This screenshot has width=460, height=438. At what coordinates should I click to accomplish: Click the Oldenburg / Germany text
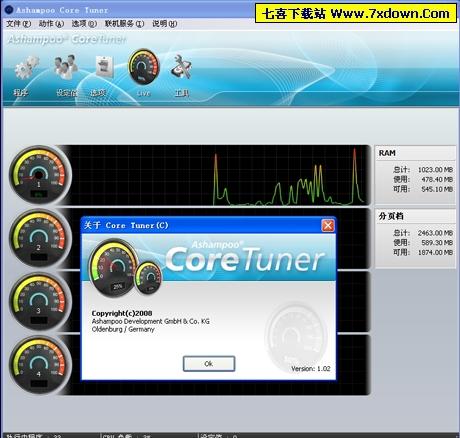(123, 329)
